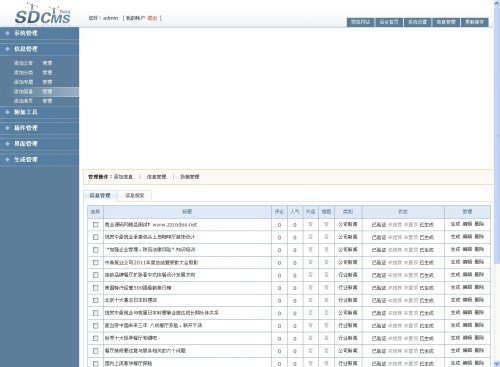Open the 我的帐户 link in header
Image resolution: width=500 pixels, height=367 pixels.
pyautogui.click(x=136, y=18)
